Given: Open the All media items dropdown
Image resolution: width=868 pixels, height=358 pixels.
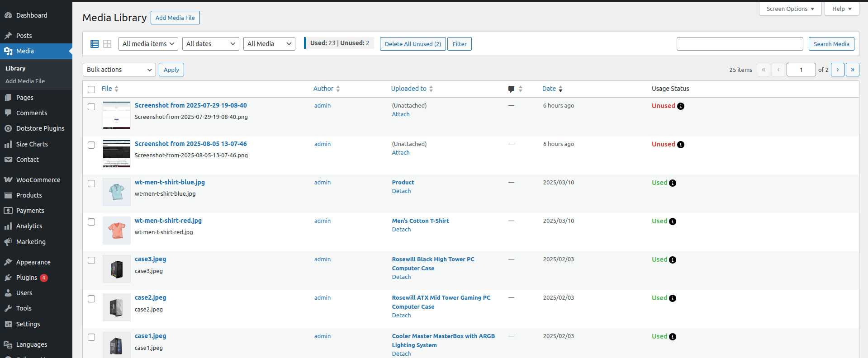Looking at the screenshot, I should (148, 44).
